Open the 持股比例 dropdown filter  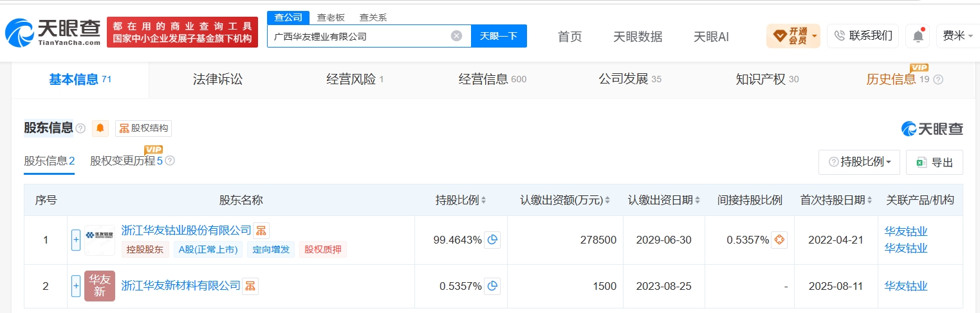pyautogui.click(x=859, y=162)
